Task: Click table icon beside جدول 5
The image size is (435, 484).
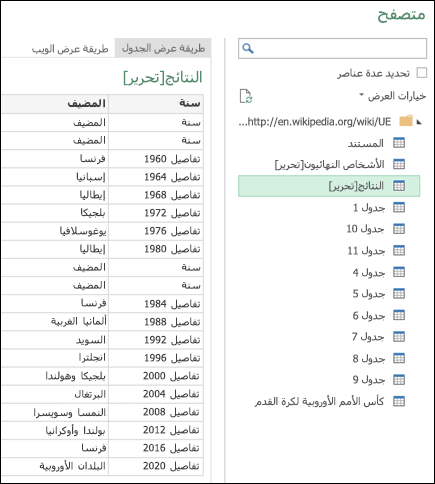Action: (x=399, y=294)
